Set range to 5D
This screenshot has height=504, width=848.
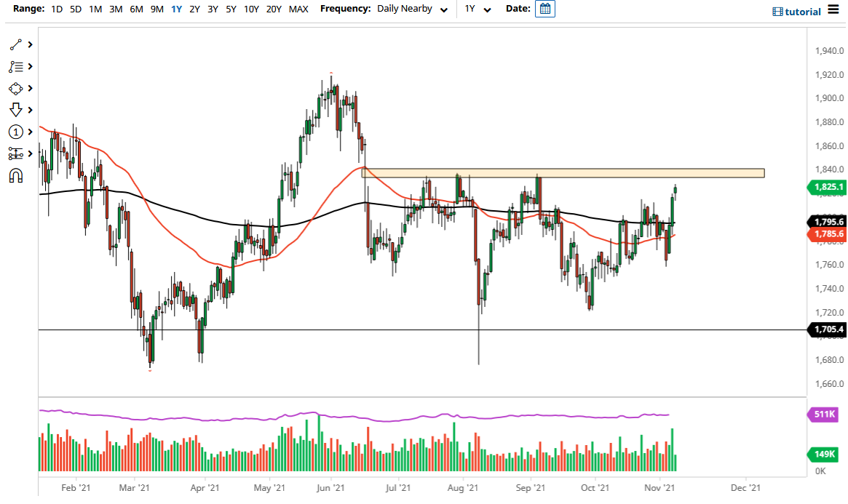coord(76,9)
